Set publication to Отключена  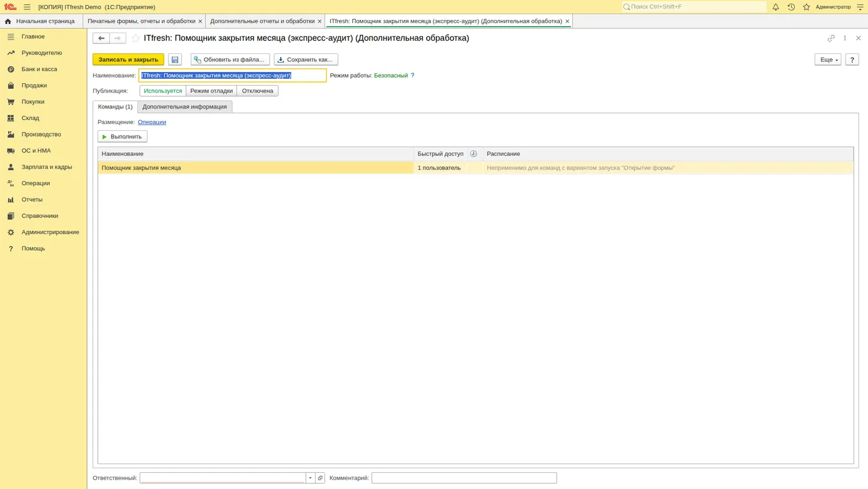point(257,91)
